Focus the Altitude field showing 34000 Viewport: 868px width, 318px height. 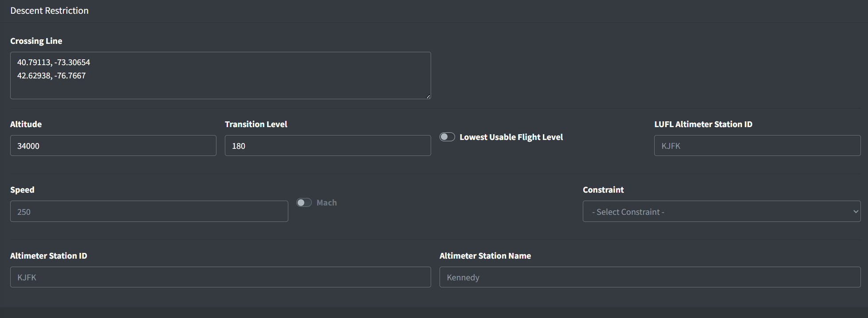click(113, 146)
